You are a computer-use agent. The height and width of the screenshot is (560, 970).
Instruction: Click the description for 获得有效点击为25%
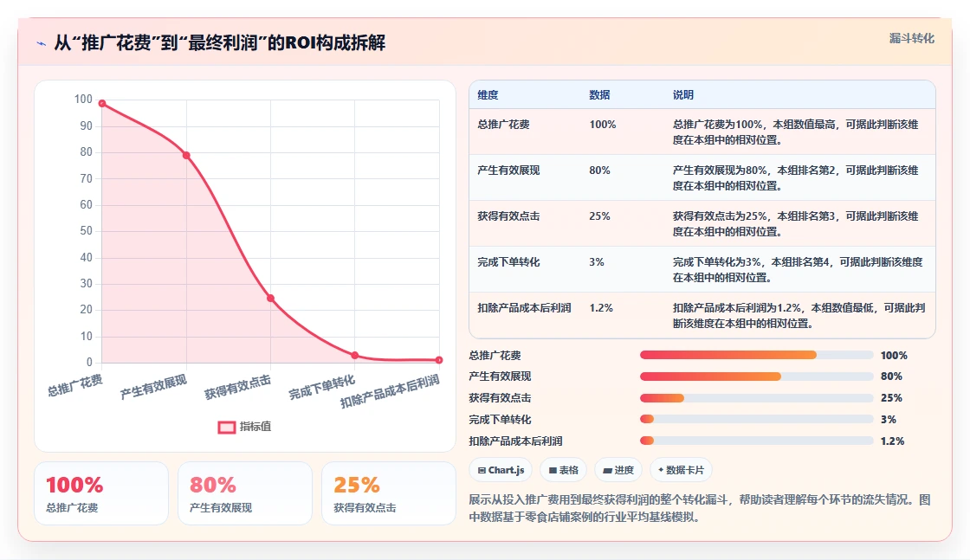796,224
